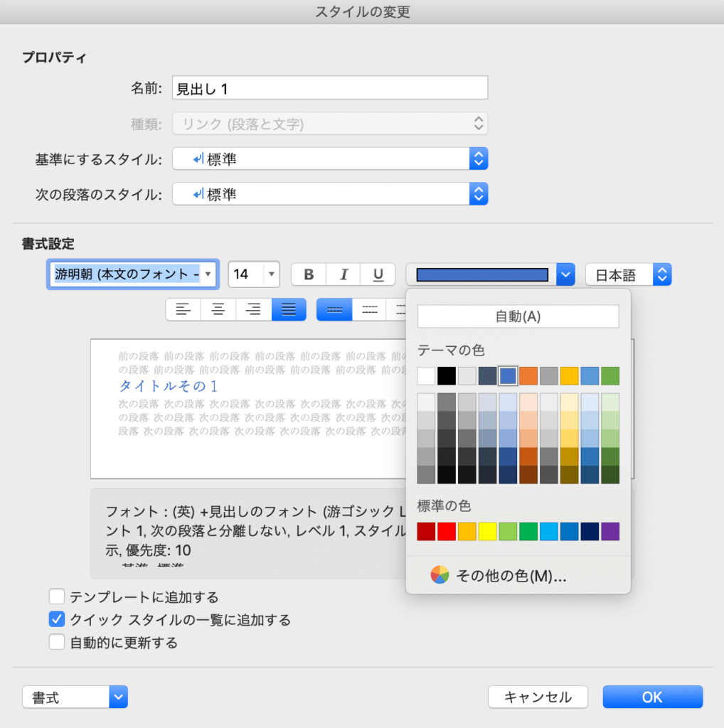Pick dark blue-gray theme color swatch
The width and height of the screenshot is (724, 728).
487,375
